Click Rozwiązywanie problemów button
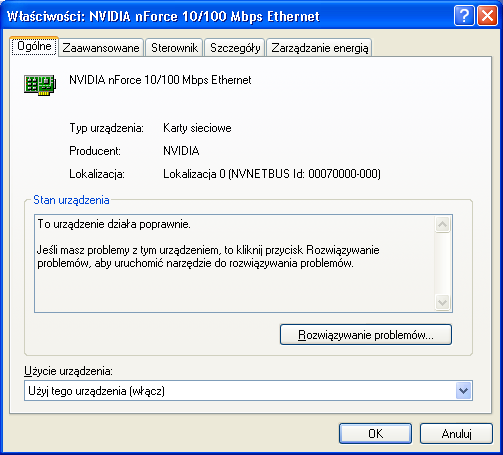The image size is (503, 455). point(366,335)
